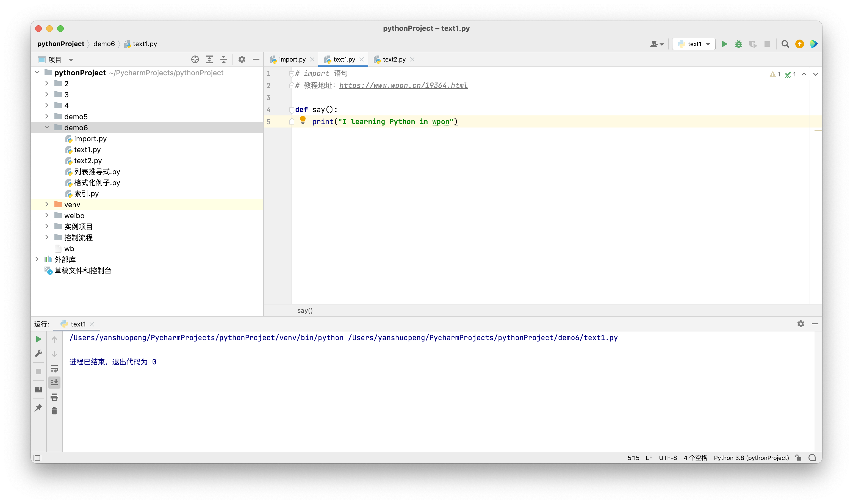Switch to the import.py editor tab

point(292,59)
